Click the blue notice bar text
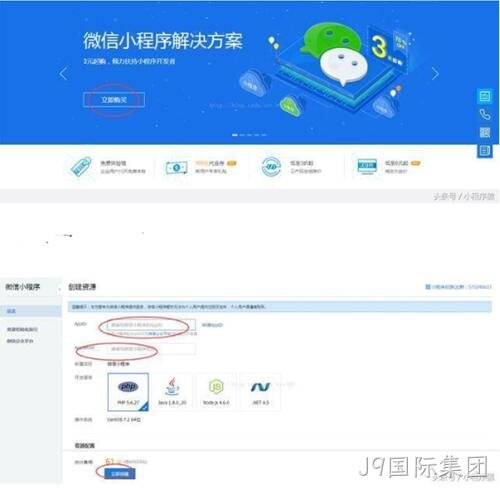 (x=169, y=307)
